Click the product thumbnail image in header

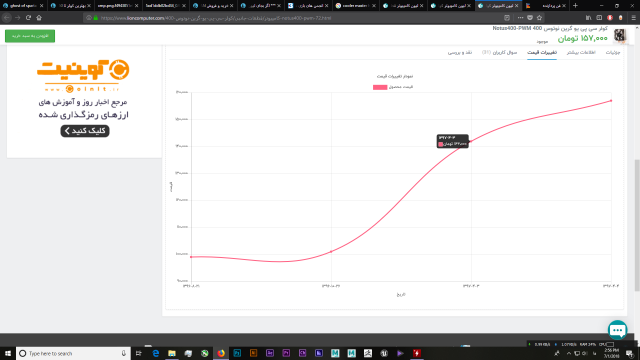coord(620,35)
